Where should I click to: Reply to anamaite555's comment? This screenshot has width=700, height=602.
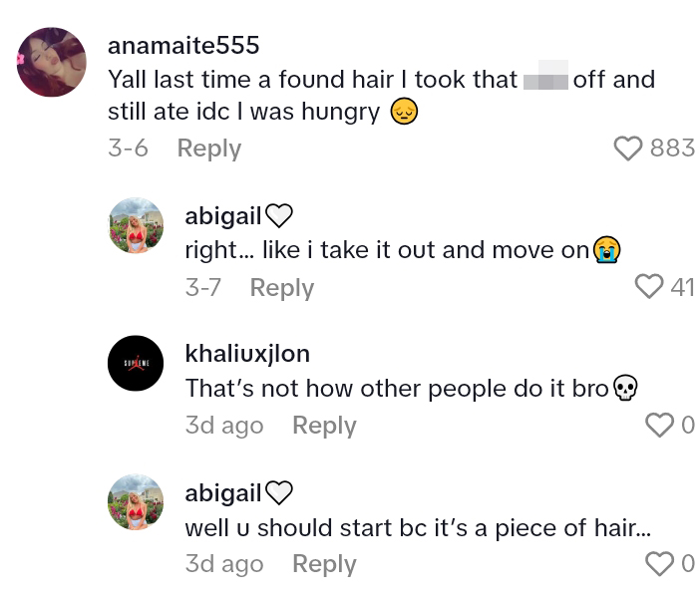[x=208, y=149]
